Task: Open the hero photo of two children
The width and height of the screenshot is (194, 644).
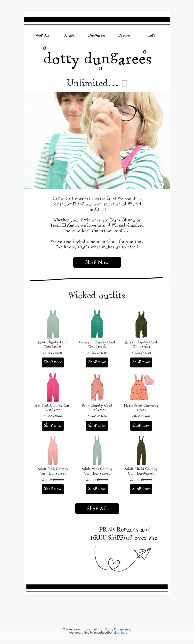Action: [97, 141]
